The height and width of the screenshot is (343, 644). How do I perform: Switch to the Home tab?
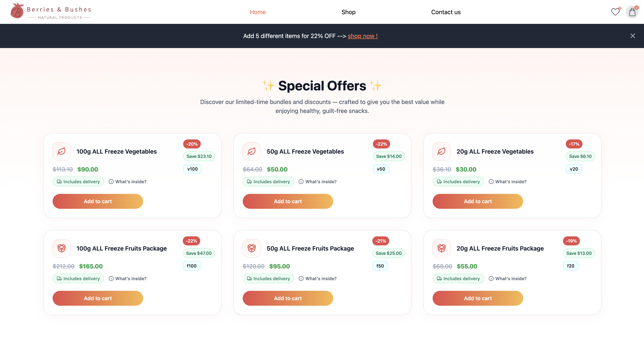point(257,12)
